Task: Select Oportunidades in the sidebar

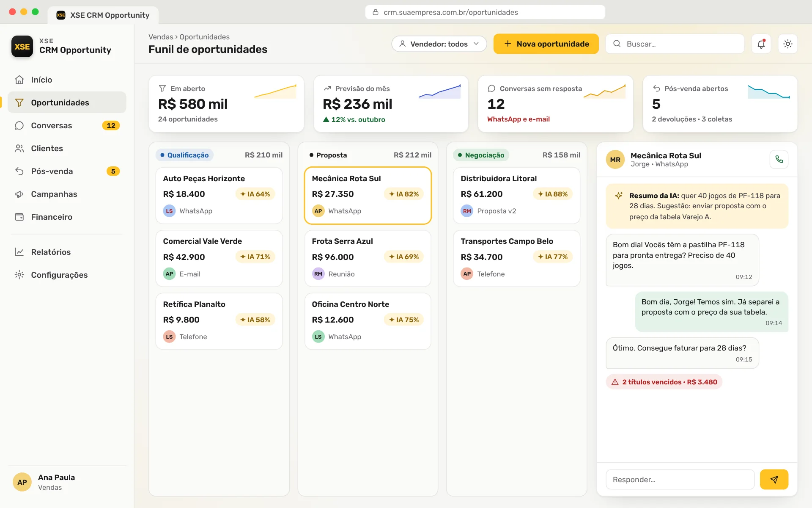Action: tap(67, 102)
